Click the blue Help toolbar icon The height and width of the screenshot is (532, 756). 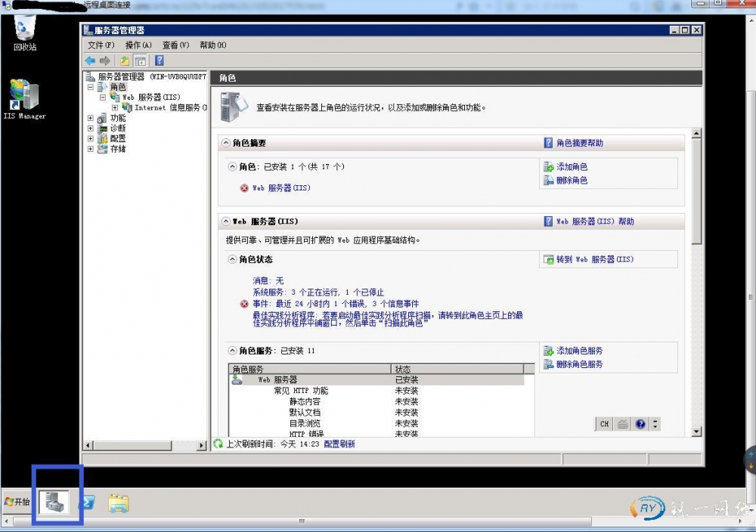[159, 60]
